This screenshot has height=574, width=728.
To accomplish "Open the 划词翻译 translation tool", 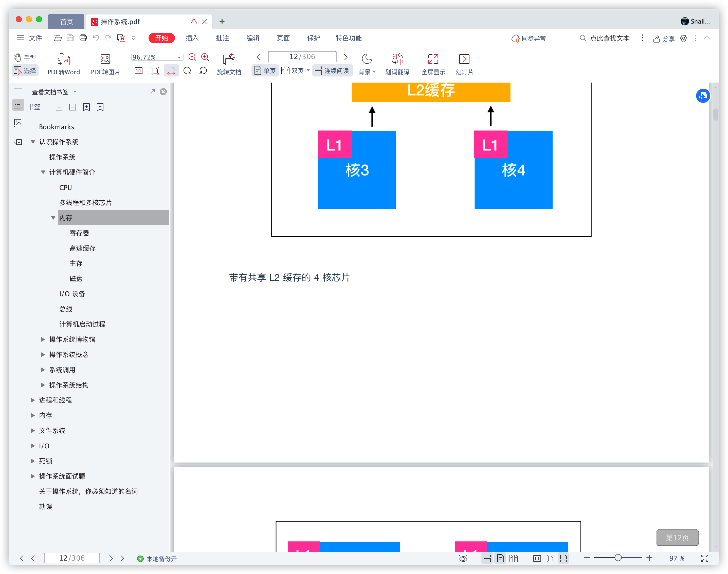I will (x=397, y=60).
